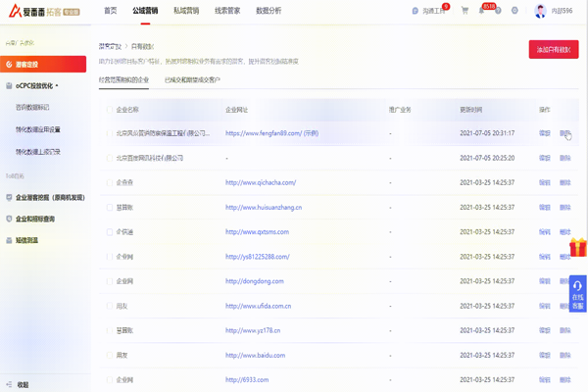Select the checkbox for 北京百度网讯科技有限公司
The height and width of the screenshot is (392, 588).
110,158
